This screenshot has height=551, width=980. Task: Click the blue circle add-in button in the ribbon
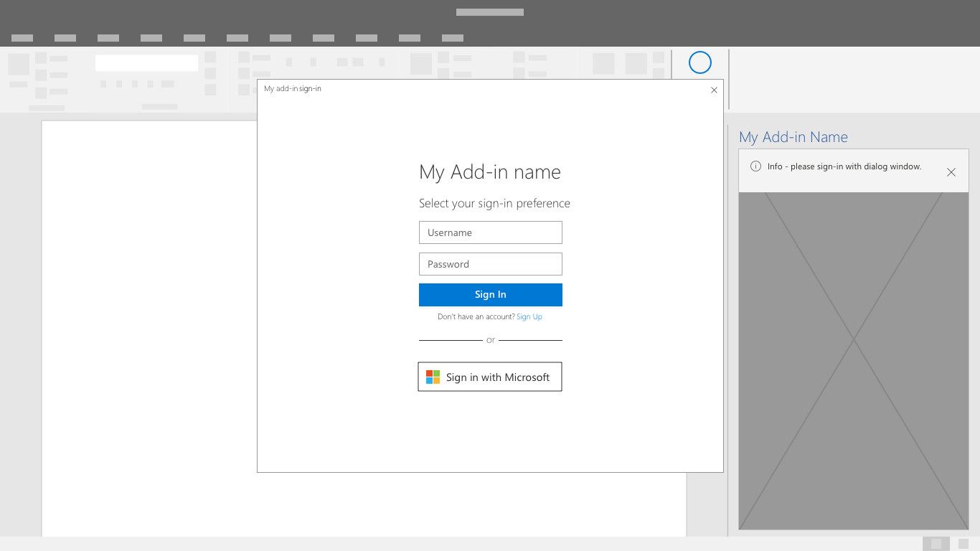pyautogui.click(x=699, y=62)
